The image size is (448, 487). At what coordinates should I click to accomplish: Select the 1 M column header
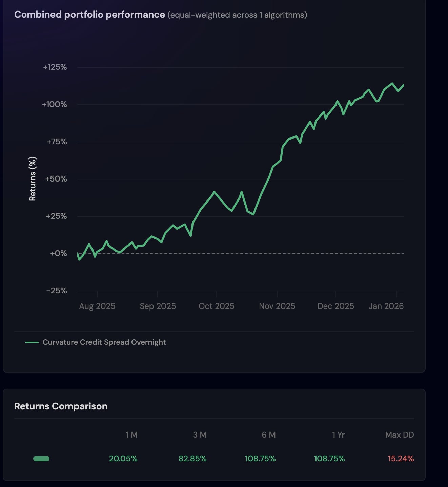click(131, 435)
